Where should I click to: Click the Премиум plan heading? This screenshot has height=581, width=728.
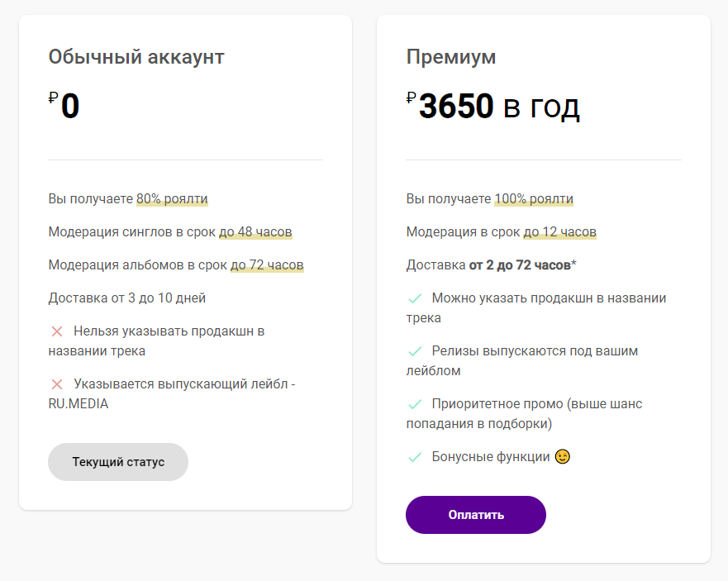click(x=451, y=57)
